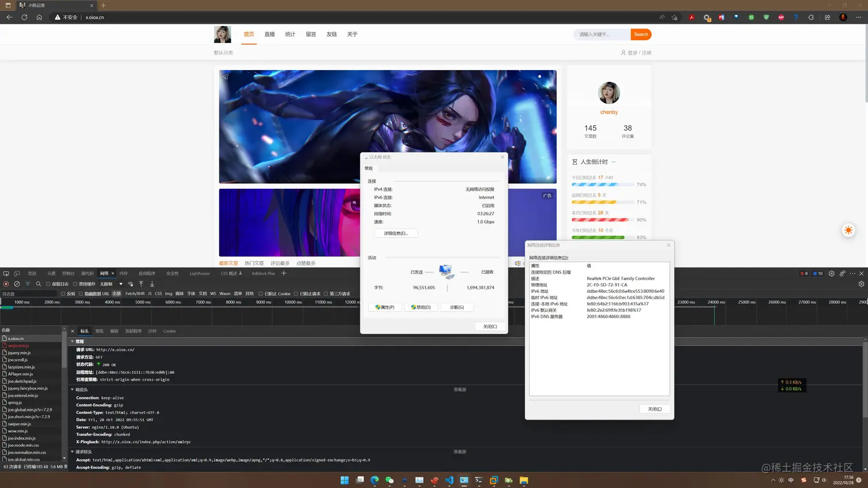The image size is (868, 488).
Task: Check the 反转 filter checkbox
Action: click(63, 293)
